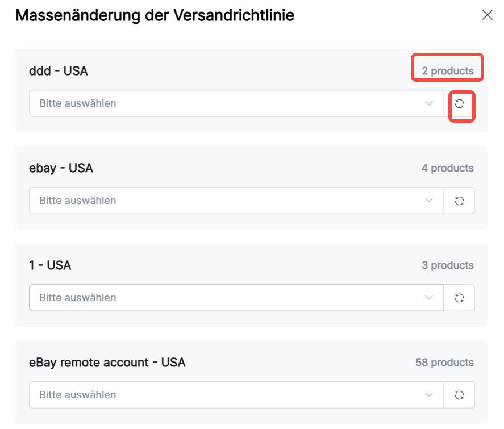The width and height of the screenshot is (504, 429).
Task: Click "Bitte auswählen" field under 1 - USA
Action: point(227,298)
